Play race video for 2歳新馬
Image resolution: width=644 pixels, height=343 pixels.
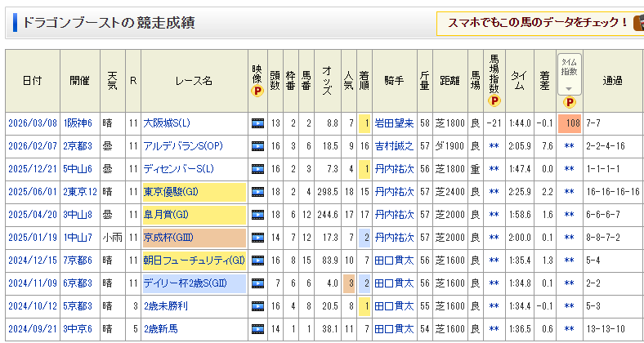[x=258, y=329]
